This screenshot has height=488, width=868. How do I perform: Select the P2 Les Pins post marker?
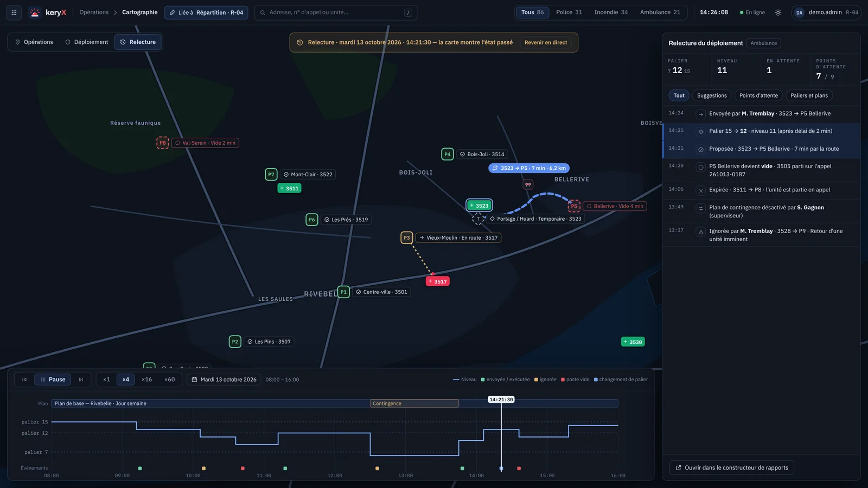point(235,342)
